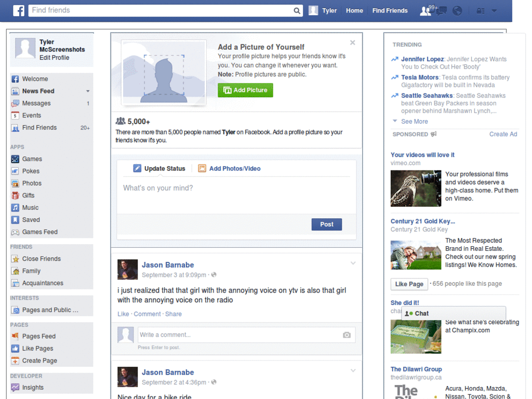Open the Games Feed controller icon
Viewport: 532px width, 399px height.
[x=15, y=232]
